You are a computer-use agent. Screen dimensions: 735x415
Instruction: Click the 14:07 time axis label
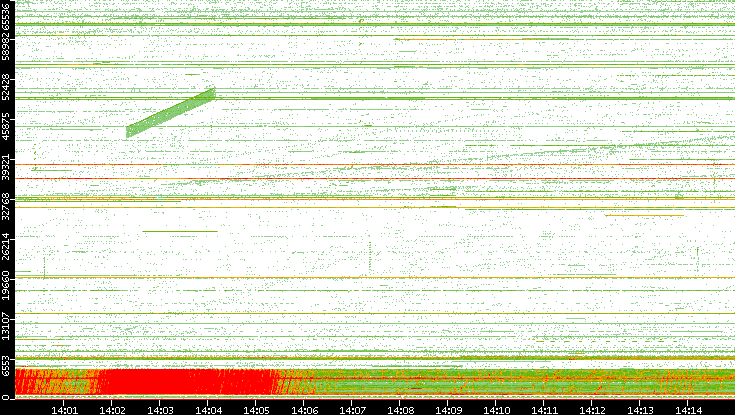pyautogui.click(x=352, y=408)
